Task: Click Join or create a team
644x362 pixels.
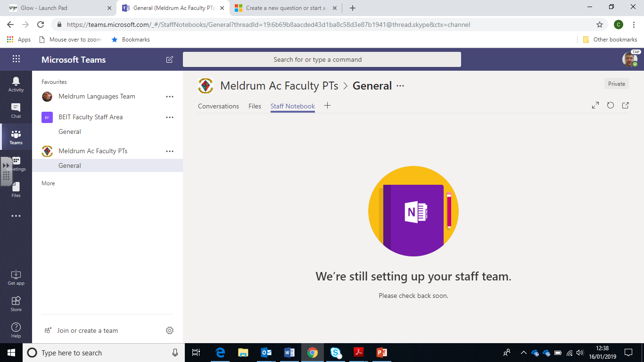Action: tap(81, 330)
